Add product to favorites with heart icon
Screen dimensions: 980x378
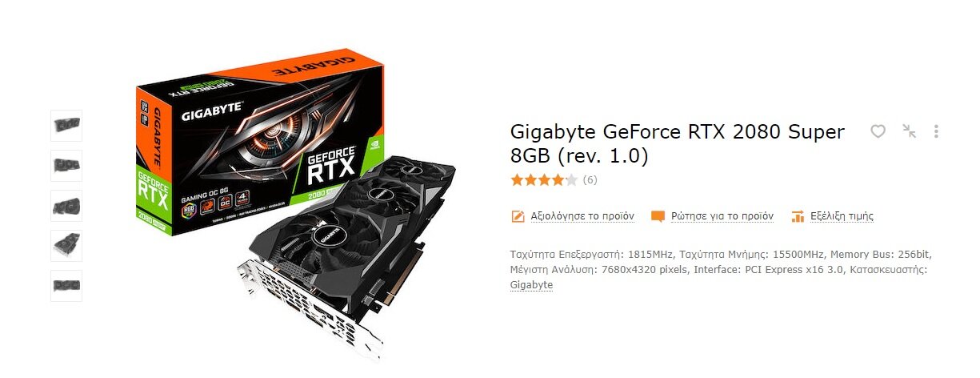(878, 131)
